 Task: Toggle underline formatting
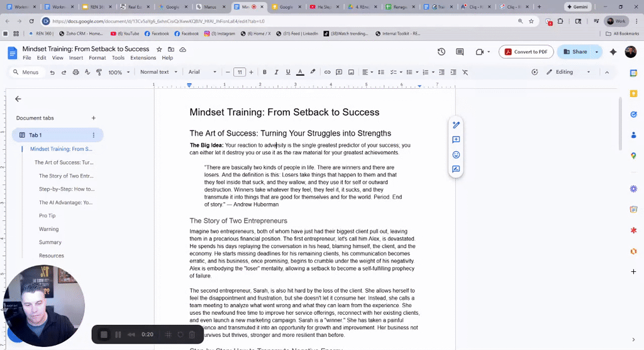pos(288,72)
